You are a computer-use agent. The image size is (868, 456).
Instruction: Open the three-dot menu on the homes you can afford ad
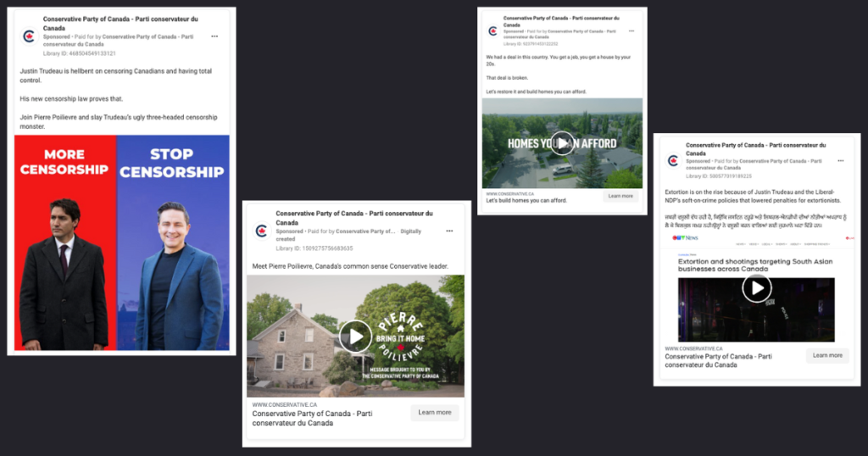click(632, 31)
